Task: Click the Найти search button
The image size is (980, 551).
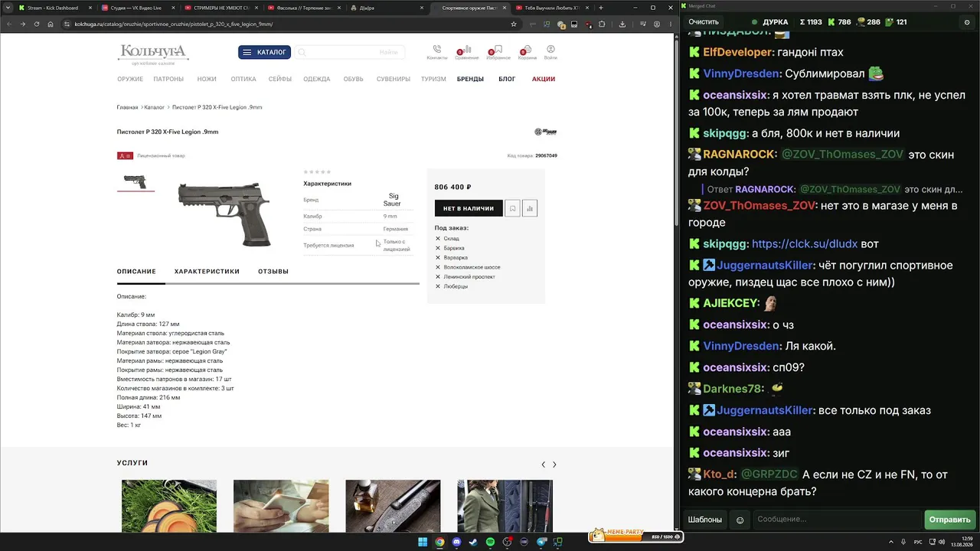Action: point(388,53)
